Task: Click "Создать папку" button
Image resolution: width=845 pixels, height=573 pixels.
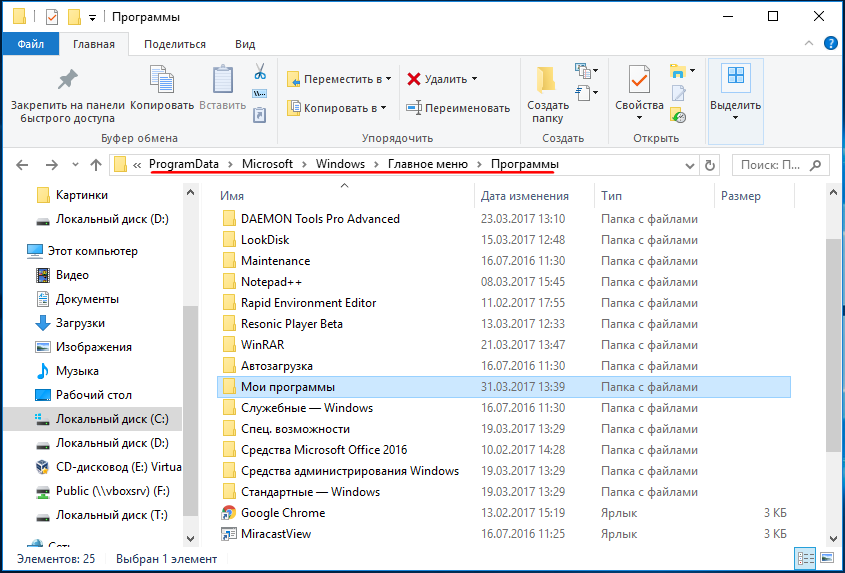Action: 548,95
